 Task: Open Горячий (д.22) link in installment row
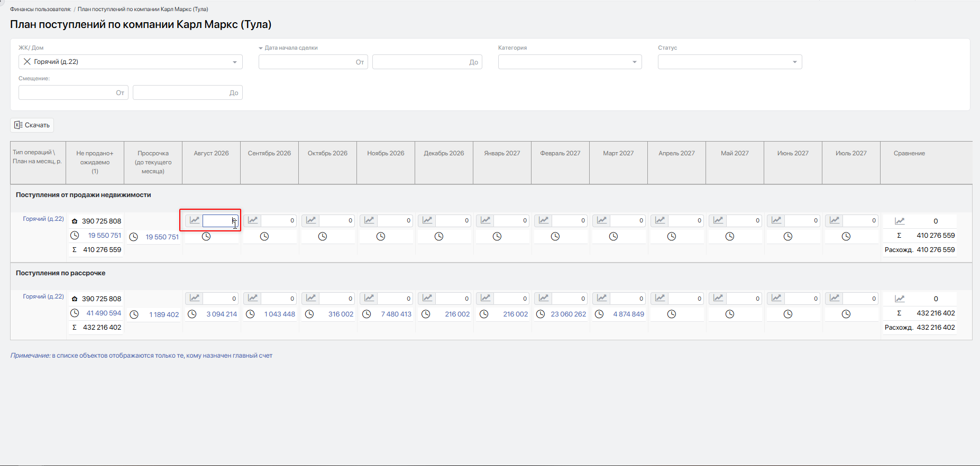(x=43, y=296)
